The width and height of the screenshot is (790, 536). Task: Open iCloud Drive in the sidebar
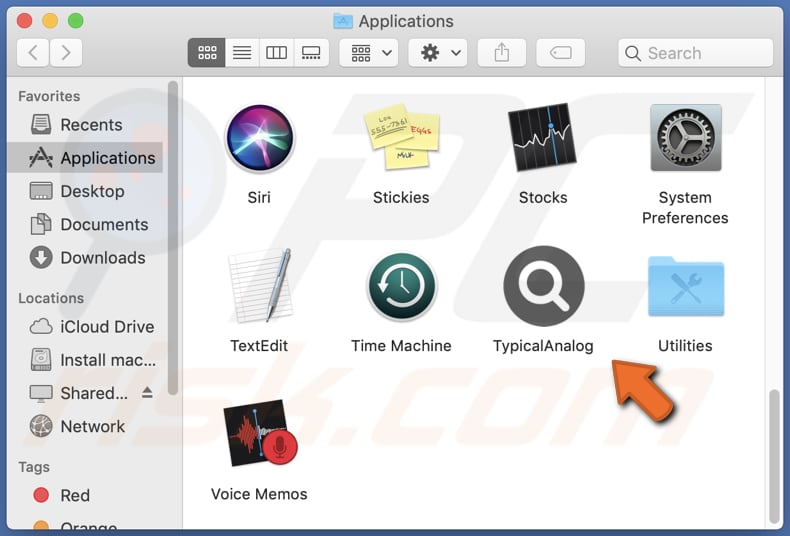(85, 326)
